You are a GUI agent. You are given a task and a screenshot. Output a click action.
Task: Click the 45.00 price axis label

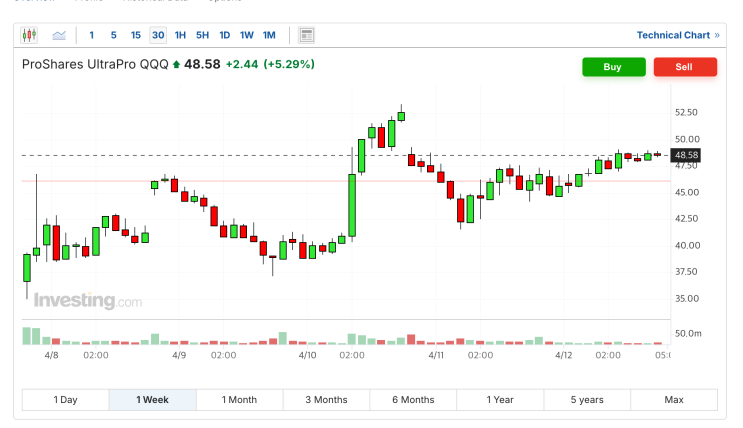(x=687, y=192)
